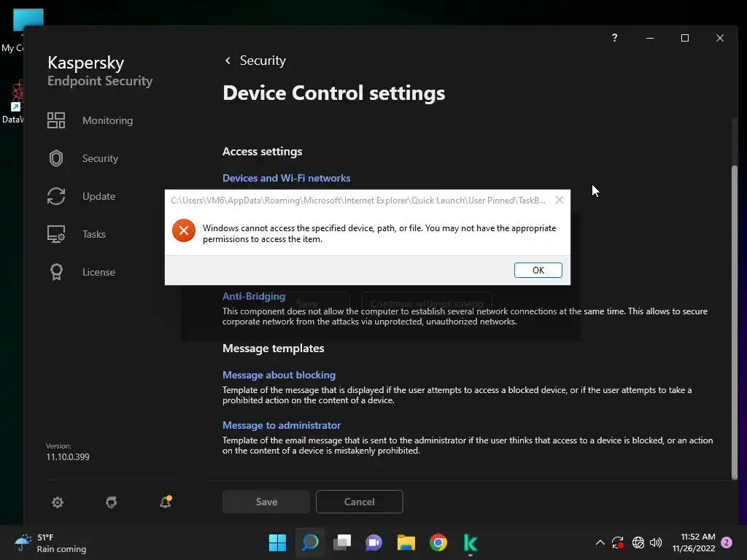Click My Computer desktop icon
The width and height of the screenshot is (747, 560).
coord(19,31)
